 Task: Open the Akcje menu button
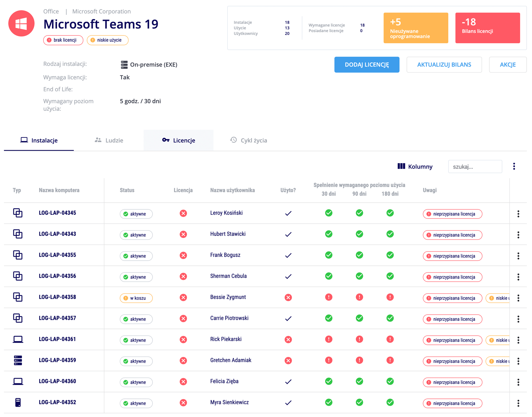point(508,64)
